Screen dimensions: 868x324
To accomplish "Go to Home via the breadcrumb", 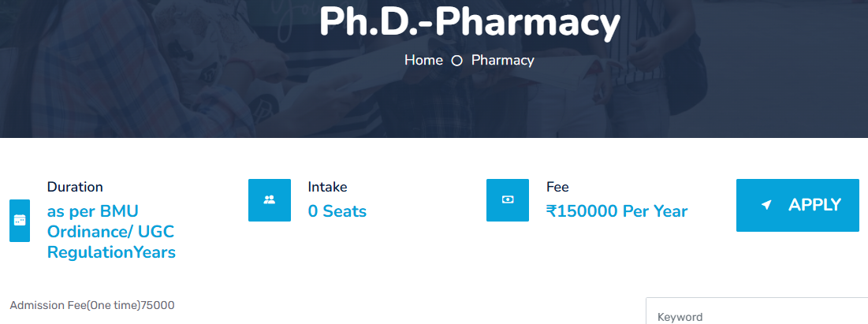I will click(423, 60).
